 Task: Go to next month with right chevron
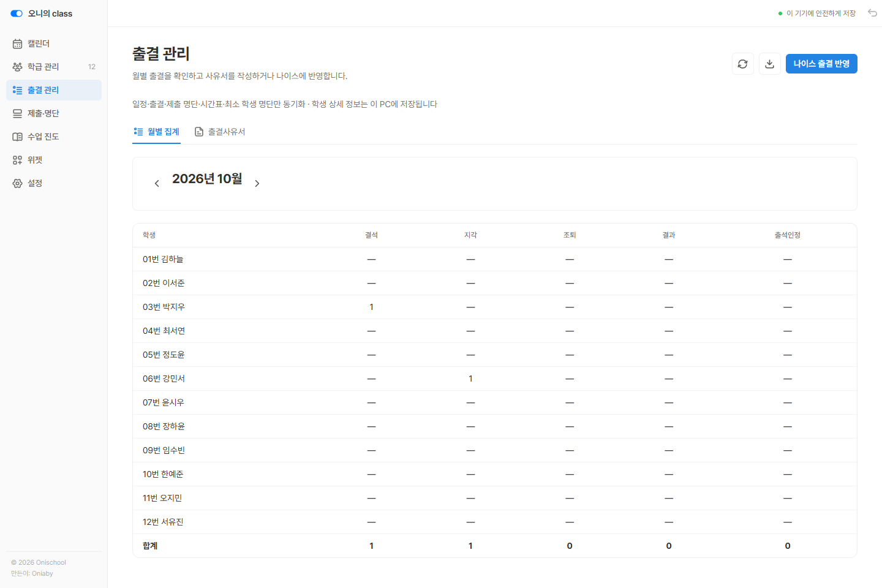(x=257, y=183)
